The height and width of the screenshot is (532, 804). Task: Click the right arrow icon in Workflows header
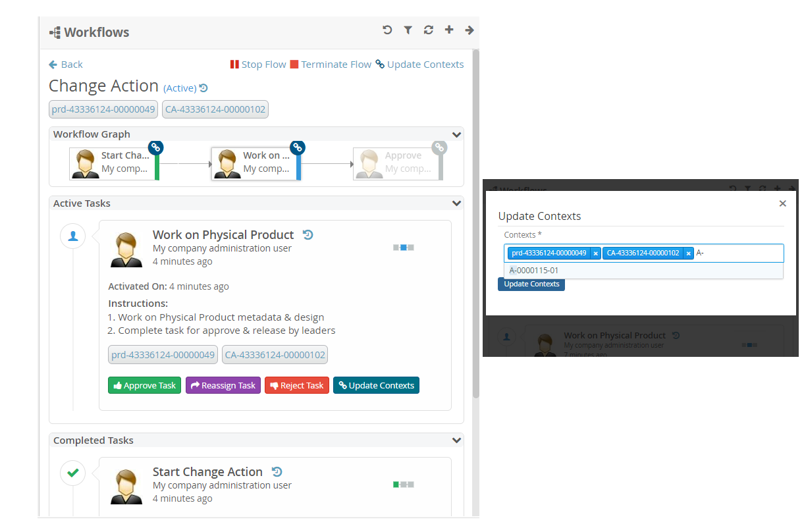point(469,30)
